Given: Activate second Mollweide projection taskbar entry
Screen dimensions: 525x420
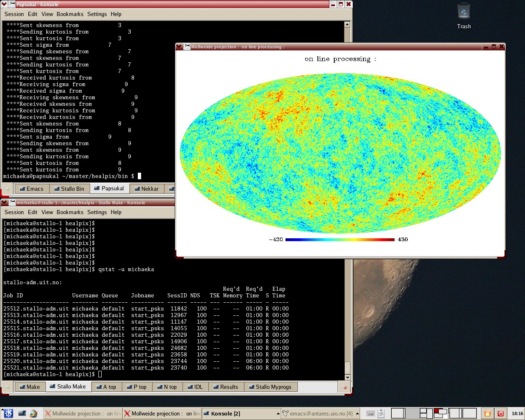Looking at the screenshot, I should tap(162, 413).
